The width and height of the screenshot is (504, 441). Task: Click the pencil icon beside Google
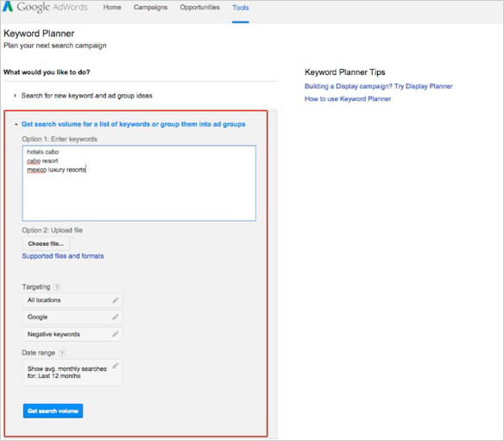[x=116, y=318]
